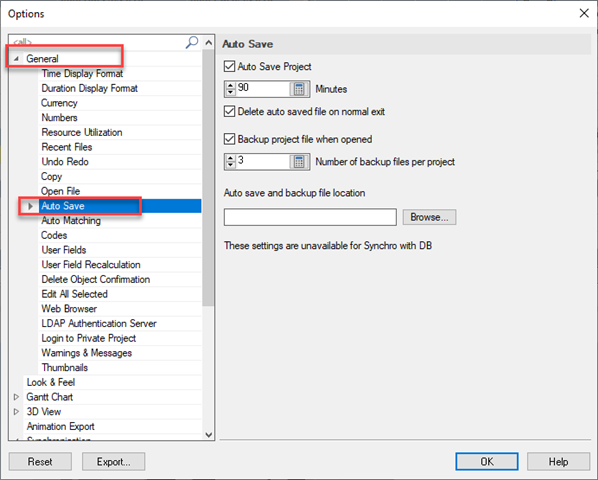Image resolution: width=598 pixels, height=480 pixels.
Task: Expand the 3D View node
Action: coord(16,411)
